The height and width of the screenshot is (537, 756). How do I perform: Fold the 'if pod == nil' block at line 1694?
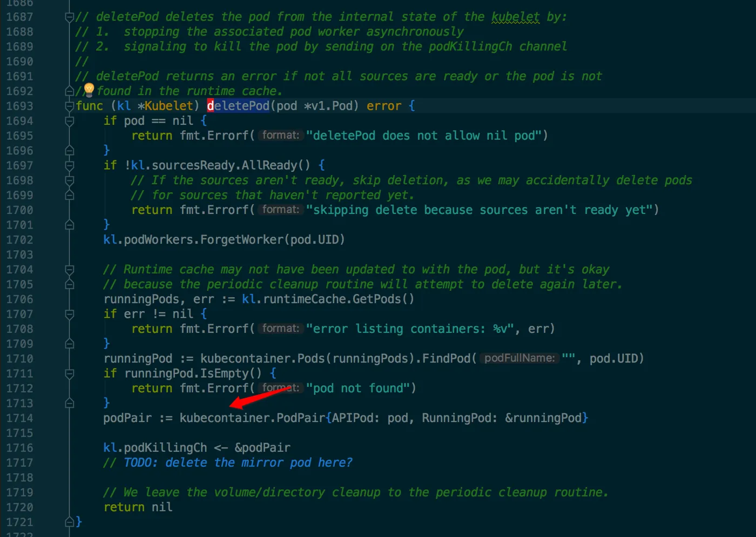[69, 121]
